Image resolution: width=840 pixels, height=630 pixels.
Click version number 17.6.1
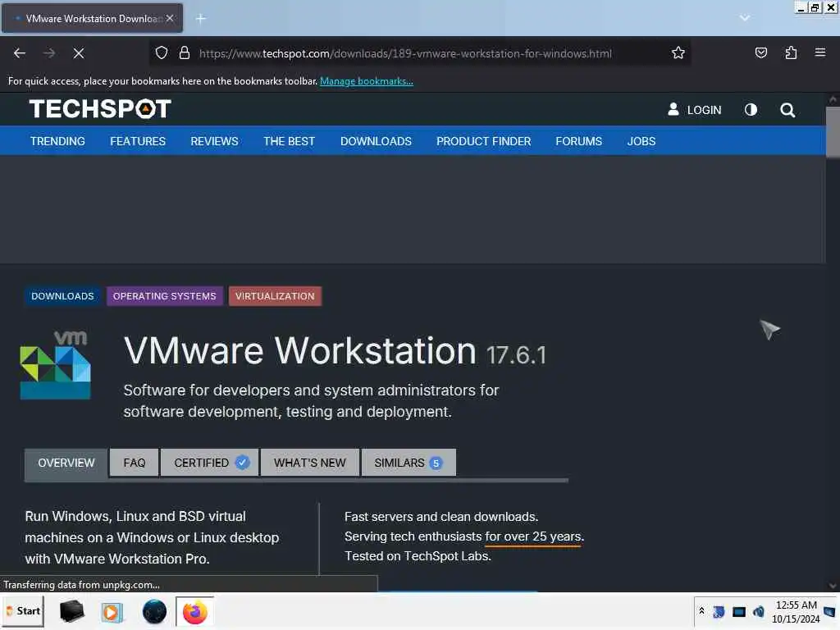coord(516,355)
